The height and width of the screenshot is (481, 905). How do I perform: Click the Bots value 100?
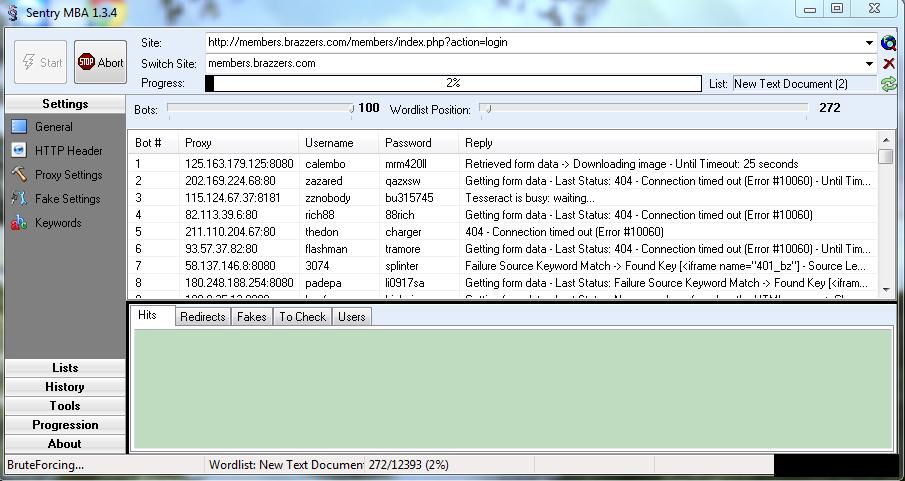click(369, 108)
